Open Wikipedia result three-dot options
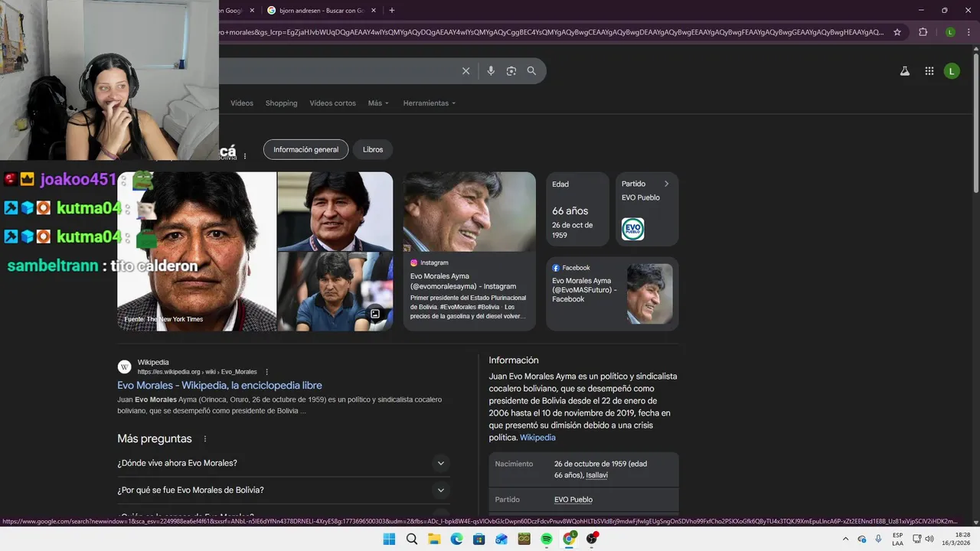 (266, 372)
